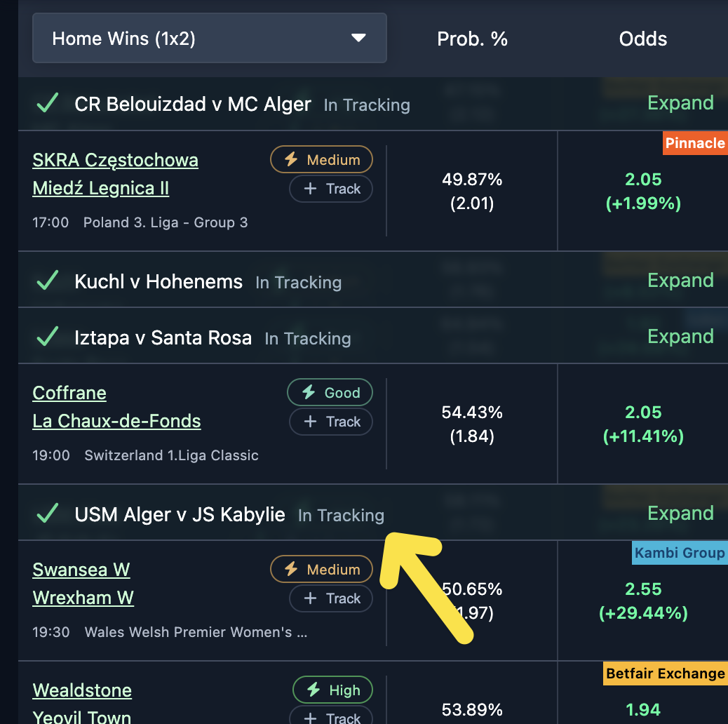728x724 pixels.
Task: Open the Home Wins (1x2) dropdown
Action: coord(209,38)
